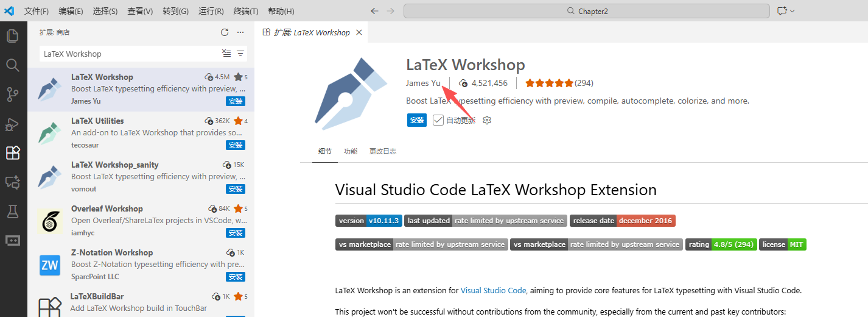868x317 pixels.
Task: Switch to the 细节 details tab
Action: click(325, 151)
